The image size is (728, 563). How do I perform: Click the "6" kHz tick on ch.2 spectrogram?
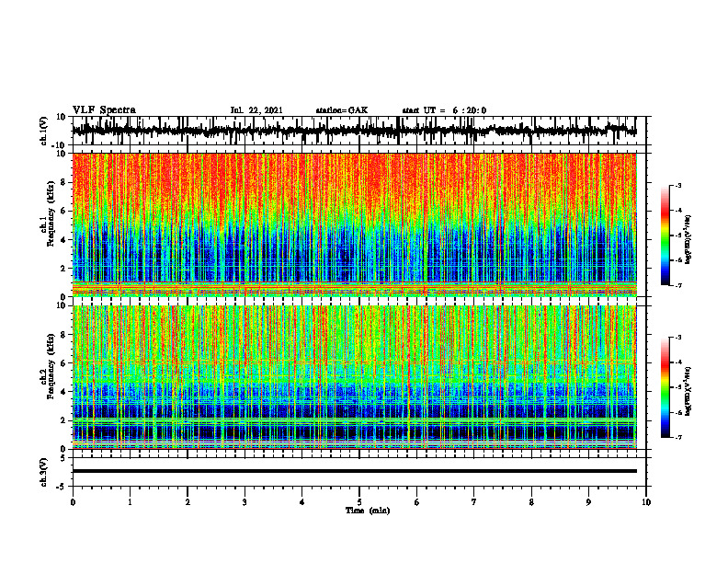pyautogui.click(x=64, y=363)
